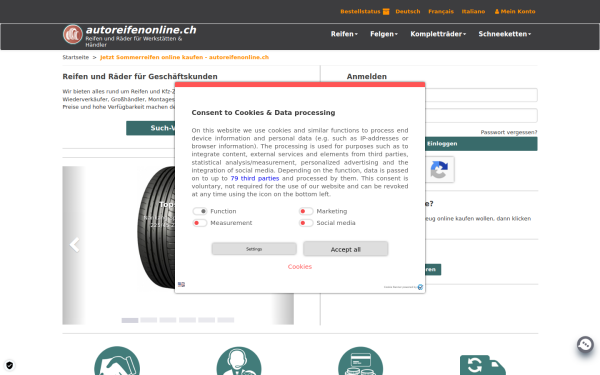Select the second carousel slide indicator
Viewport: 600px width, 375px height.
[149, 320]
